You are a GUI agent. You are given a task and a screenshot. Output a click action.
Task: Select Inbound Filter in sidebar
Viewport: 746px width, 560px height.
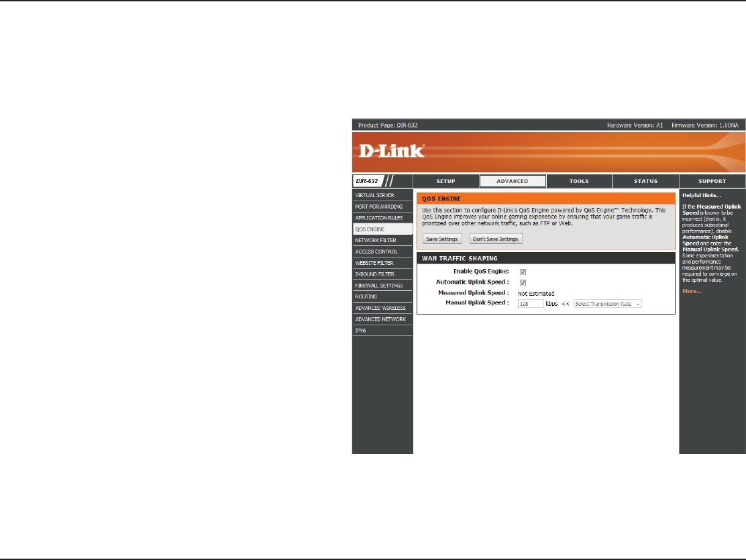coord(382,274)
